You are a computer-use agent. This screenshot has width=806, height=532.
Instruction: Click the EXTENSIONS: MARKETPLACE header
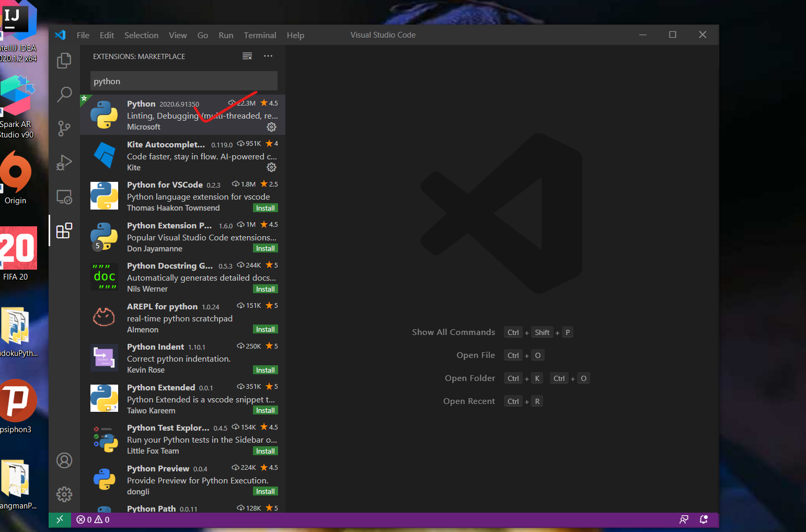pyautogui.click(x=139, y=56)
